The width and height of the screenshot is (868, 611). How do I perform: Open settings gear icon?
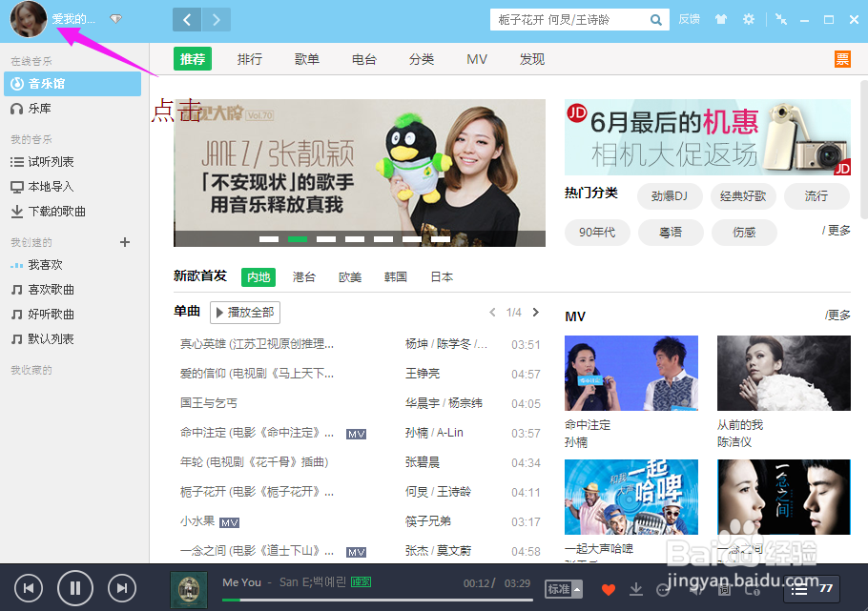[749, 19]
